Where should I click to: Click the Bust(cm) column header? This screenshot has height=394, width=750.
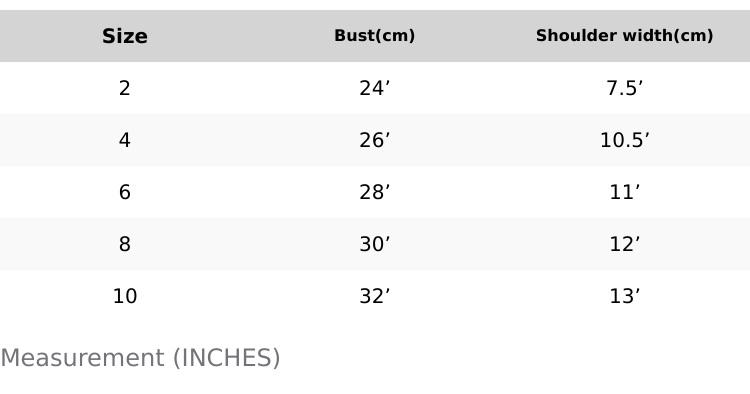(x=375, y=36)
